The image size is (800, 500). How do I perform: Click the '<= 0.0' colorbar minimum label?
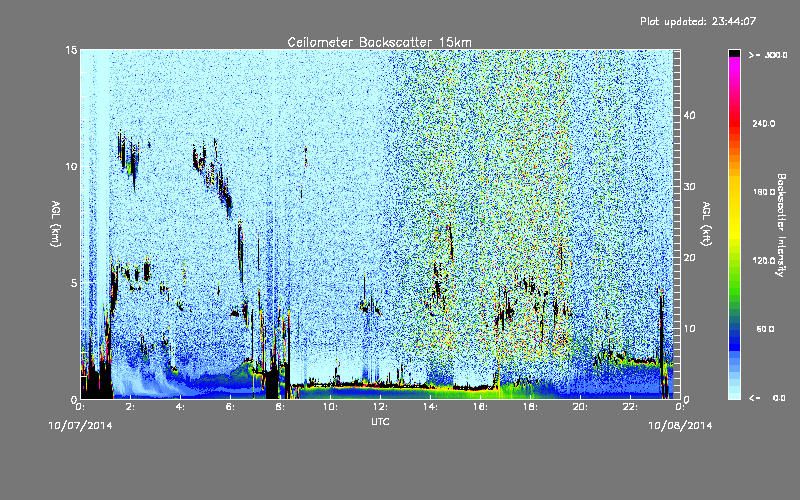tap(767, 398)
